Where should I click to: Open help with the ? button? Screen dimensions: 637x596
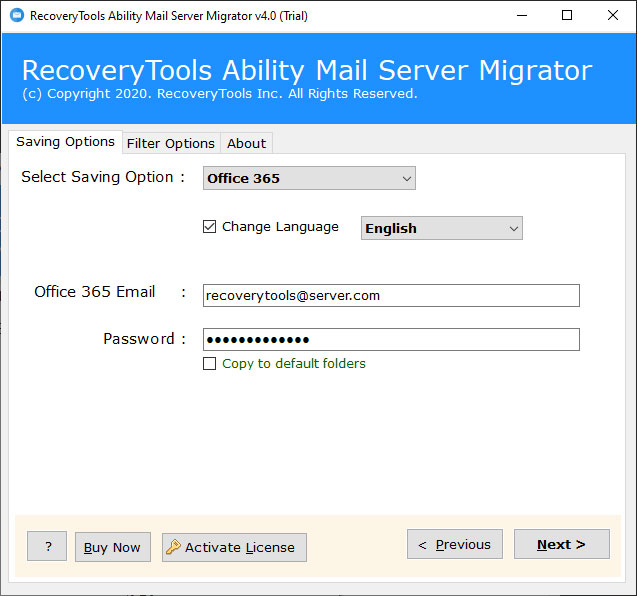pos(47,546)
